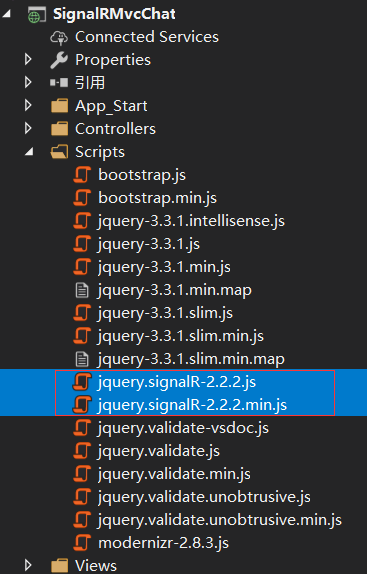Click the bootstrap.js script icon
The width and height of the screenshot is (367, 574).
[82, 175]
